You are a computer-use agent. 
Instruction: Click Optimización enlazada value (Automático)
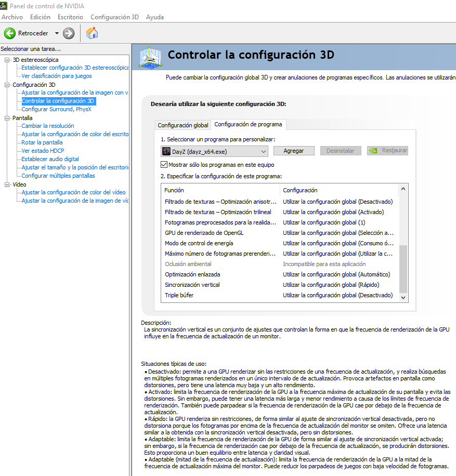(x=336, y=274)
